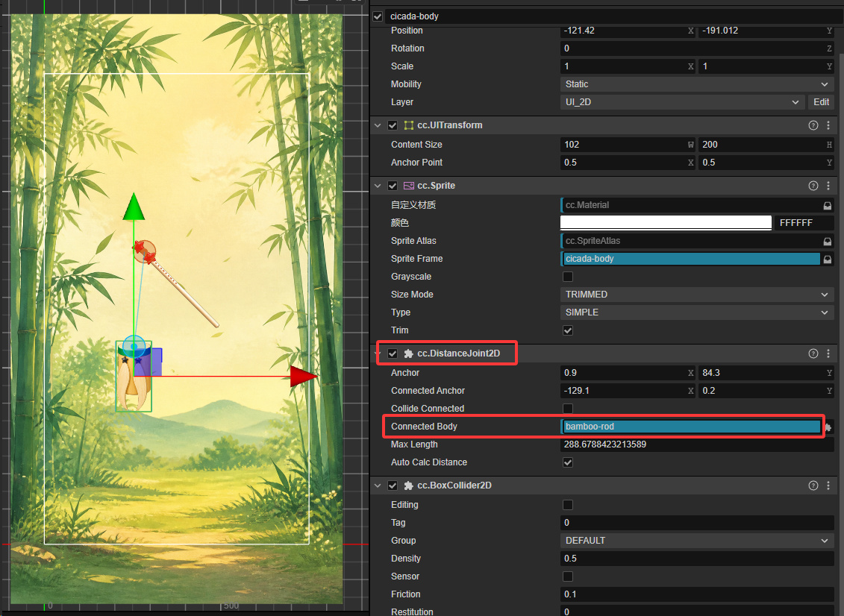
Task: Enable Collide Connected checkbox
Action: 568,409
